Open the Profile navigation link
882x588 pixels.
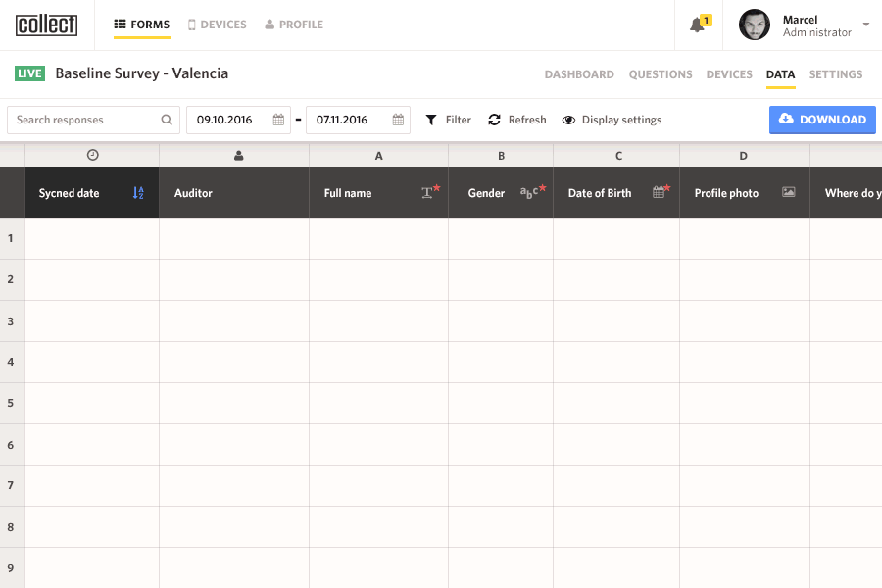[x=294, y=24]
